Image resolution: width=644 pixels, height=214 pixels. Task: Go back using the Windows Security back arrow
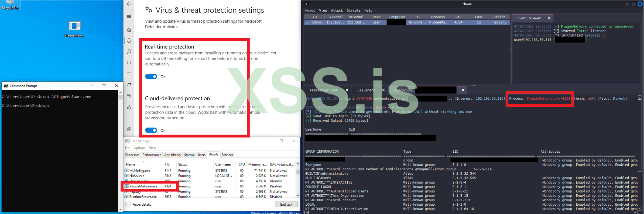(x=129, y=4)
